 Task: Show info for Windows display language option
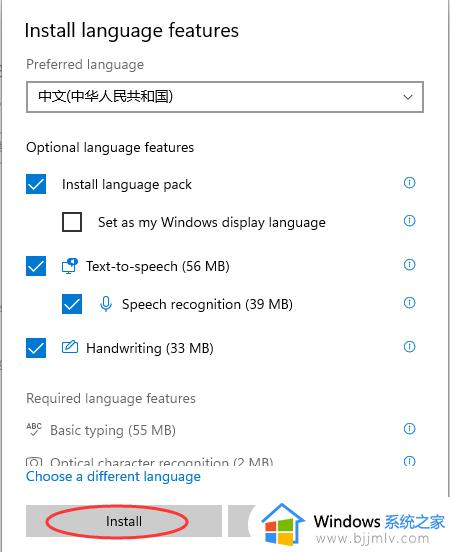[409, 221]
